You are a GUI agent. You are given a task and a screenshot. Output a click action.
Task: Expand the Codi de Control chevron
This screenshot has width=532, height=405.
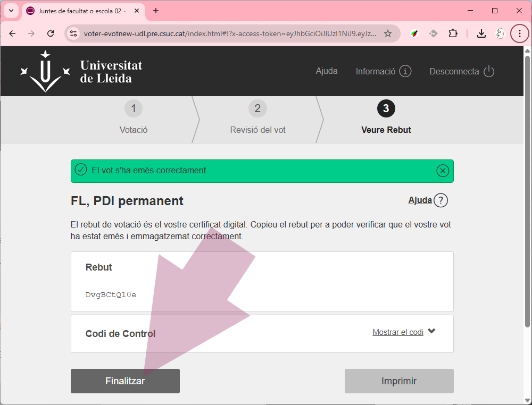[x=431, y=331]
